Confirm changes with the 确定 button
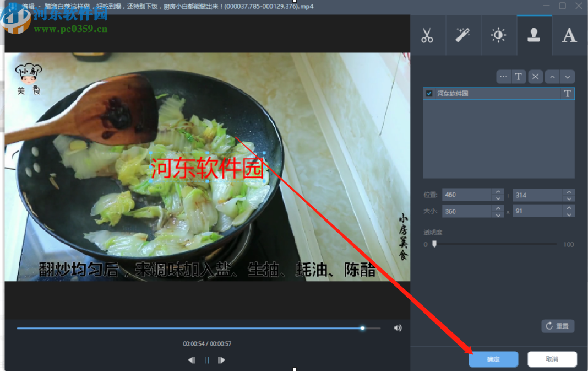Viewport: 588px width, 371px height. 493,359
